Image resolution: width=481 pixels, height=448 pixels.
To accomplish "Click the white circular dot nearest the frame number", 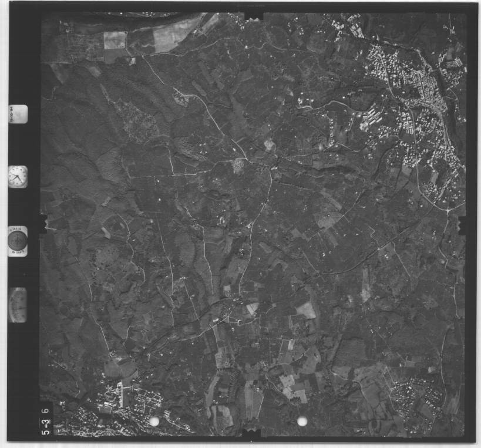I will [154, 422].
